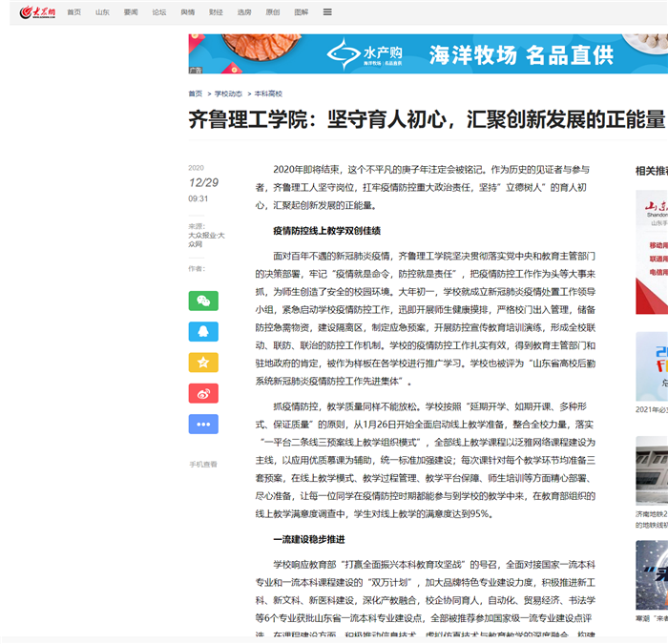Open the 首页 navigation menu item

pyautogui.click(x=73, y=12)
